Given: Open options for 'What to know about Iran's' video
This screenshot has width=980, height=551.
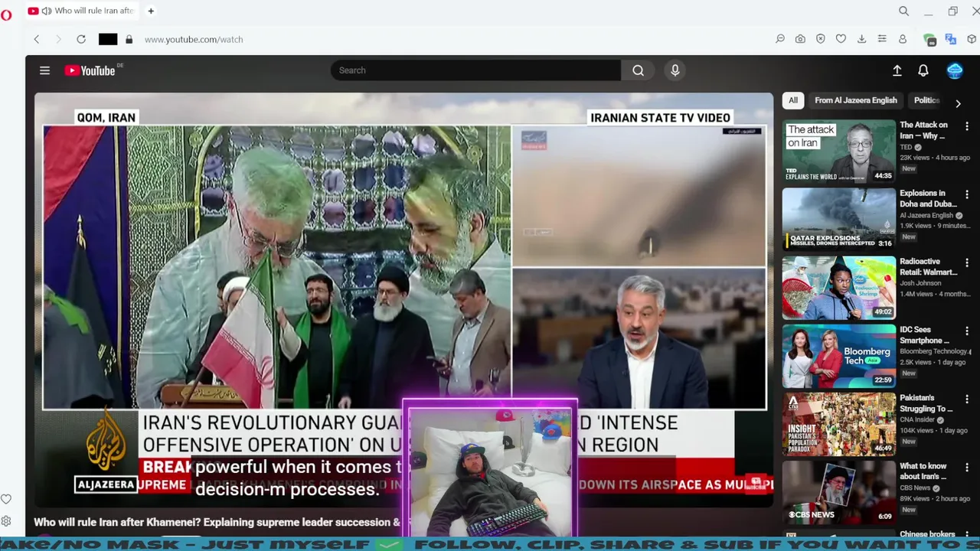Looking at the screenshot, I should [966, 468].
